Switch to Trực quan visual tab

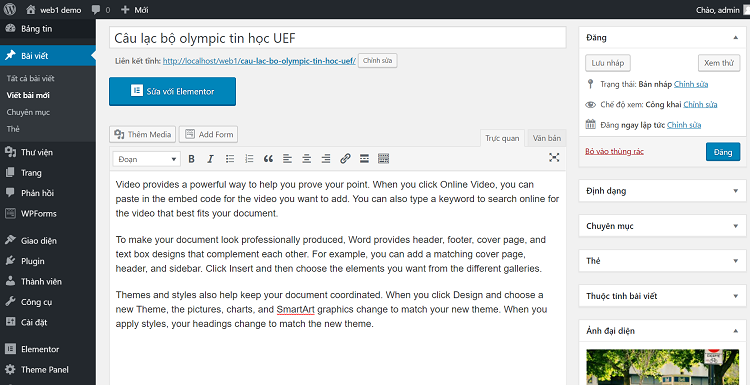502,138
